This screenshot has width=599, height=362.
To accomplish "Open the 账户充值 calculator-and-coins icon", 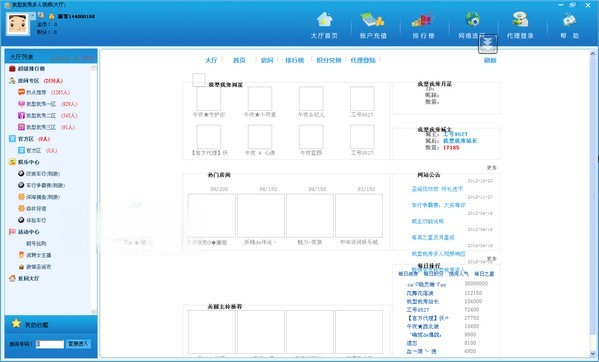I will tap(372, 19).
